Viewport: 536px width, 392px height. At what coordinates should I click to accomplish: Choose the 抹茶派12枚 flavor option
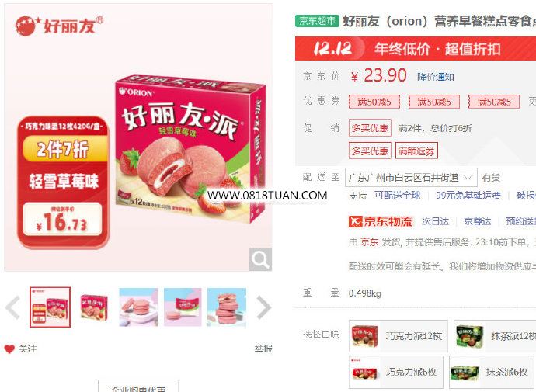pos(495,336)
